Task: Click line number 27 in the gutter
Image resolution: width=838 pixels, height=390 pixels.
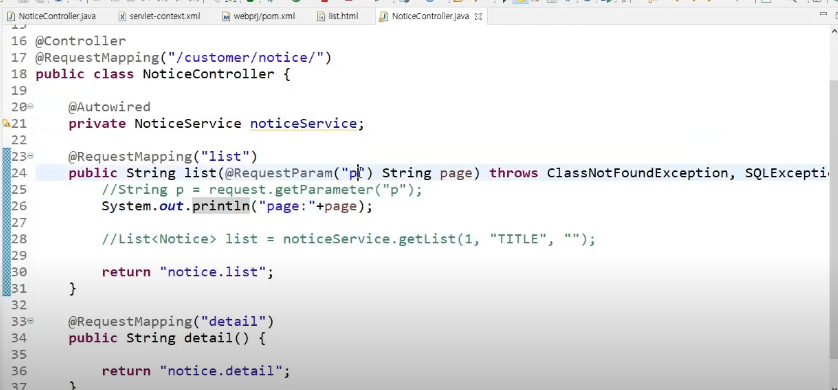Action: point(19,222)
